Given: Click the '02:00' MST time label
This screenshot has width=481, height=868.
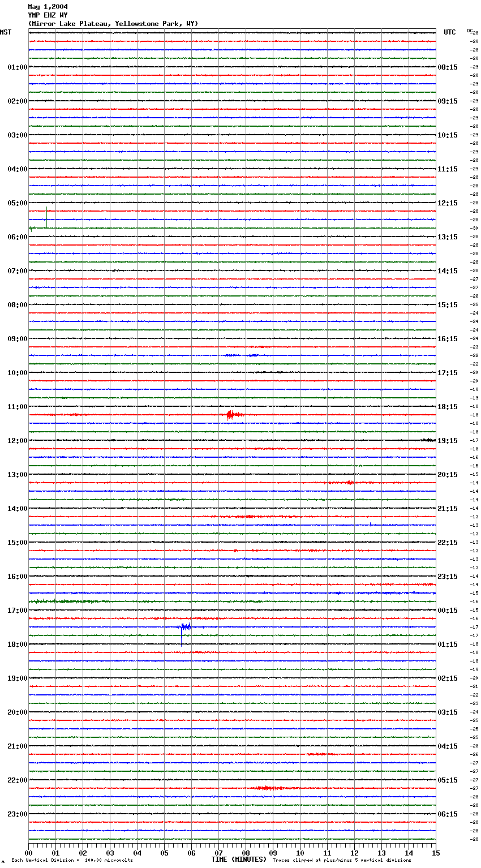Looking at the screenshot, I should pos(18,101).
